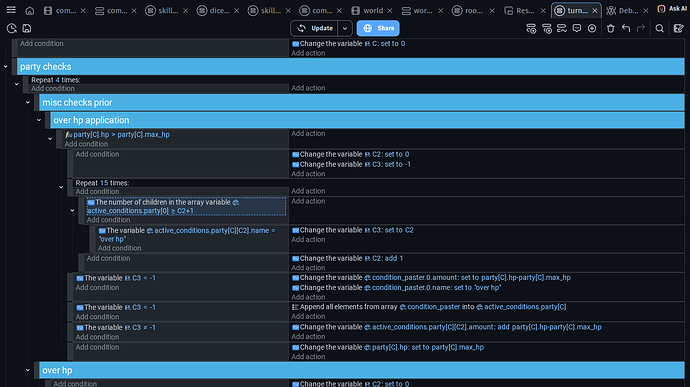Collapse the over hp group

[x=28, y=370]
